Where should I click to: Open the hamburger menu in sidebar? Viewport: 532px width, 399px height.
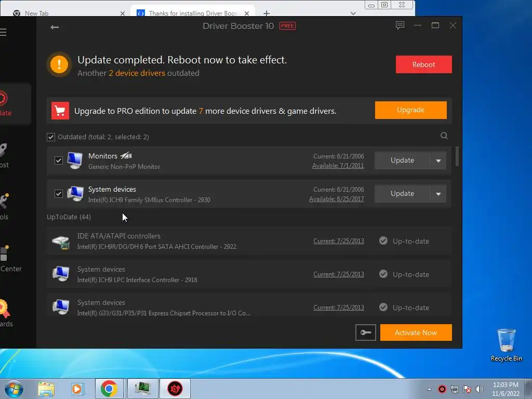coord(3,32)
